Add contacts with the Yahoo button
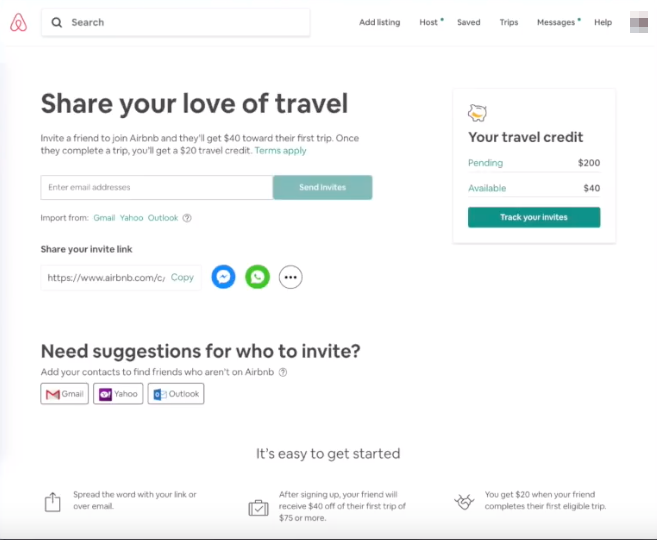 point(118,394)
